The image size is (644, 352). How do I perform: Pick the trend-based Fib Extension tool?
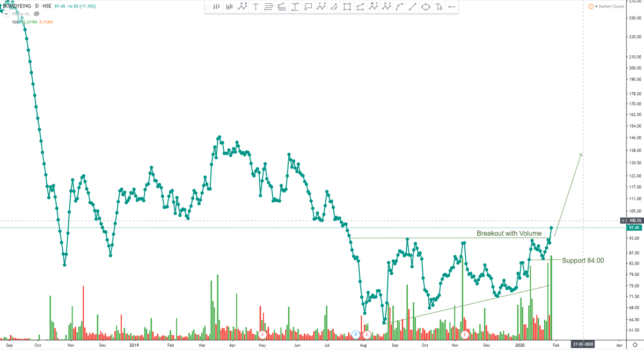click(282, 7)
